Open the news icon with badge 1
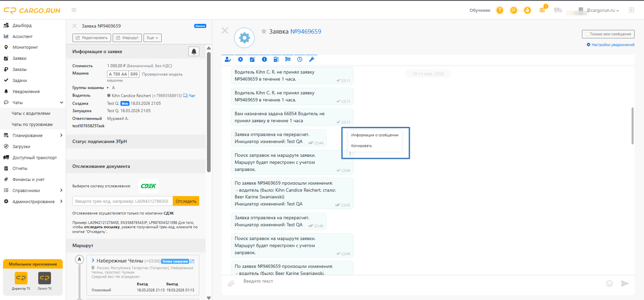644x300 pixels. click(542, 10)
